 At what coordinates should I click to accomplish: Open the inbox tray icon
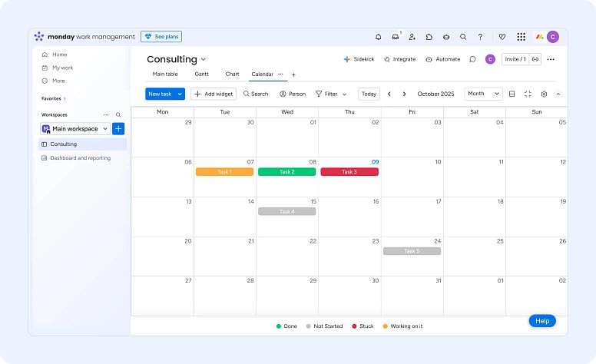click(x=395, y=37)
